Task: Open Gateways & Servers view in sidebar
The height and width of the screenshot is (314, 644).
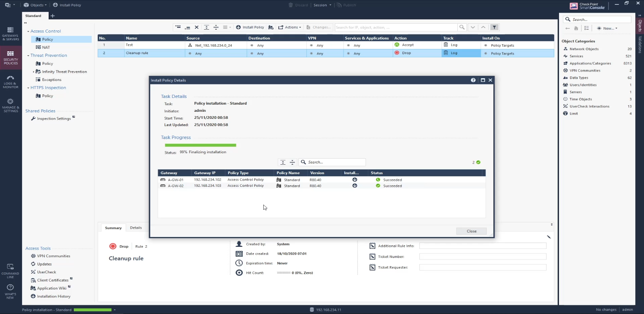Action: pos(11,34)
